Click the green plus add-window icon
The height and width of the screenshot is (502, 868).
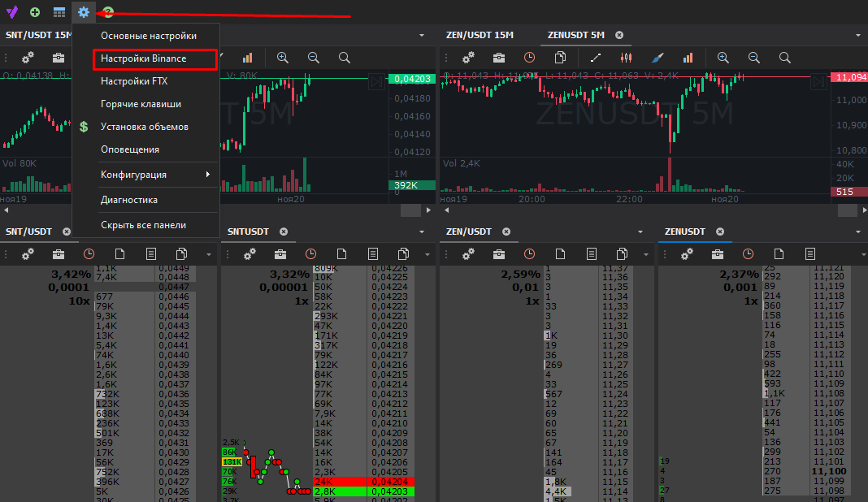35,11
